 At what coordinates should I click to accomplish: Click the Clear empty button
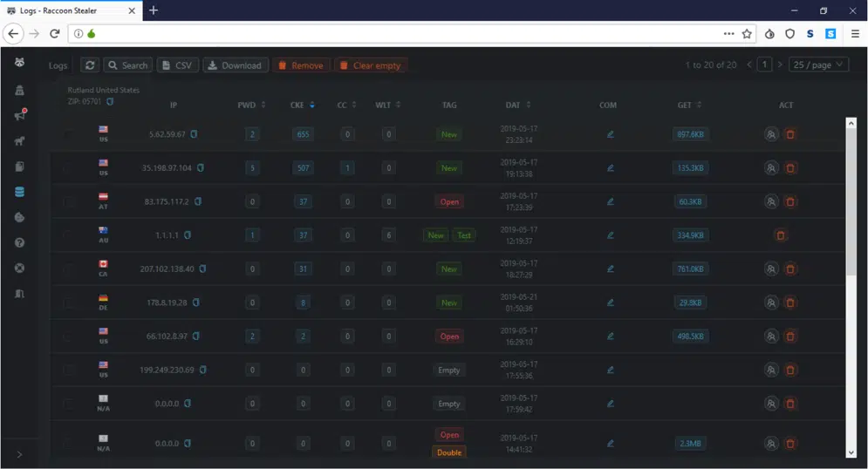tap(371, 65)
